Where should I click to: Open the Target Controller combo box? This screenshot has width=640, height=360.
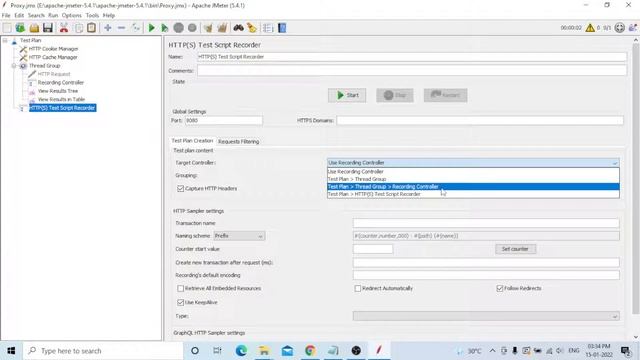[473, 163]
